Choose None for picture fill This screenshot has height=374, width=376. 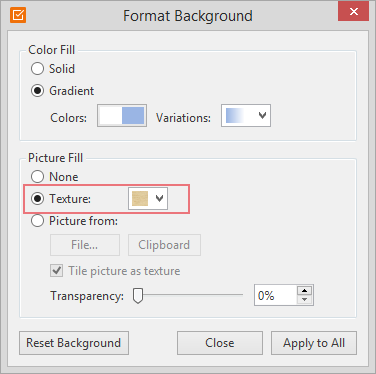(37, 177)
